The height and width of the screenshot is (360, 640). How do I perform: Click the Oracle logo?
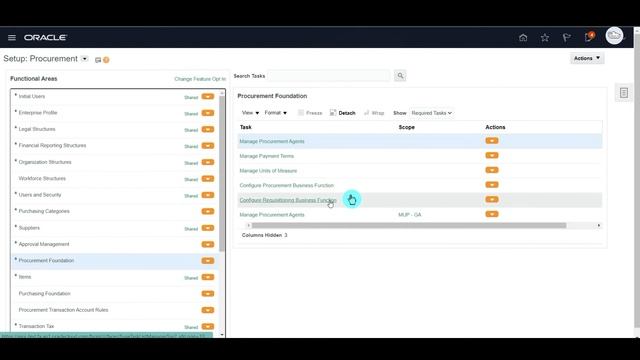click(x=45, y=38)
